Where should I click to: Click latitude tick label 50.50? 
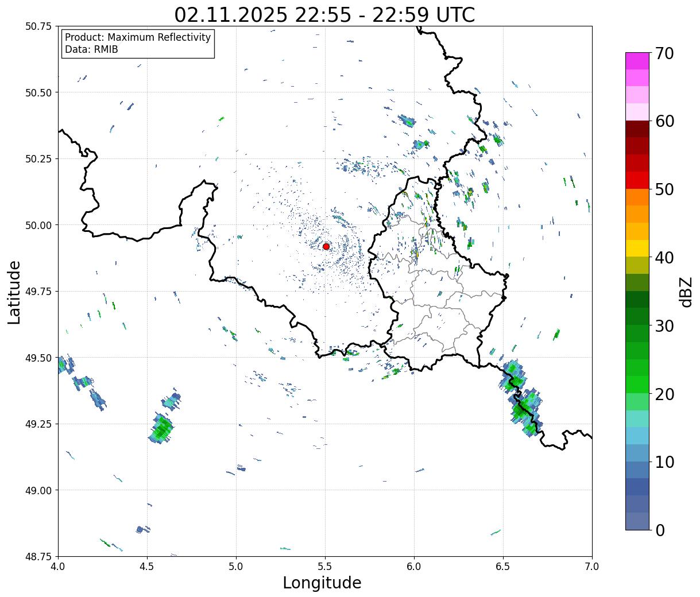(38, 92)
